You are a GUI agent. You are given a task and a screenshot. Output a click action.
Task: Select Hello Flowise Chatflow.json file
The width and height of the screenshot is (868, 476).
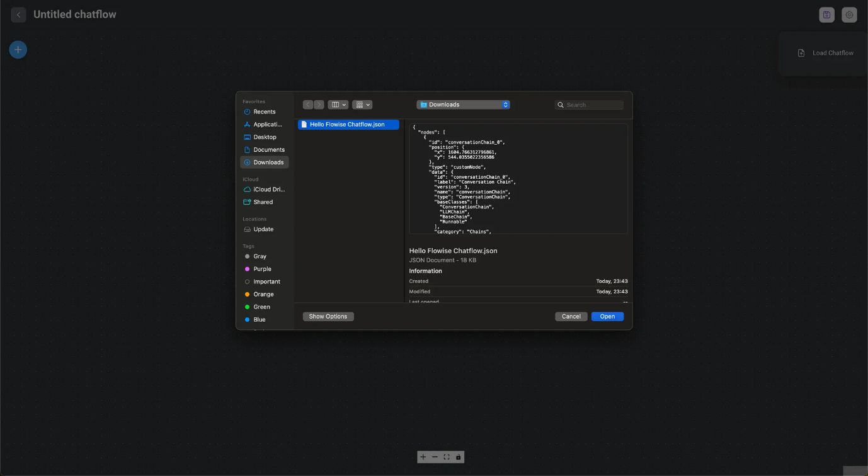(348, 125)
